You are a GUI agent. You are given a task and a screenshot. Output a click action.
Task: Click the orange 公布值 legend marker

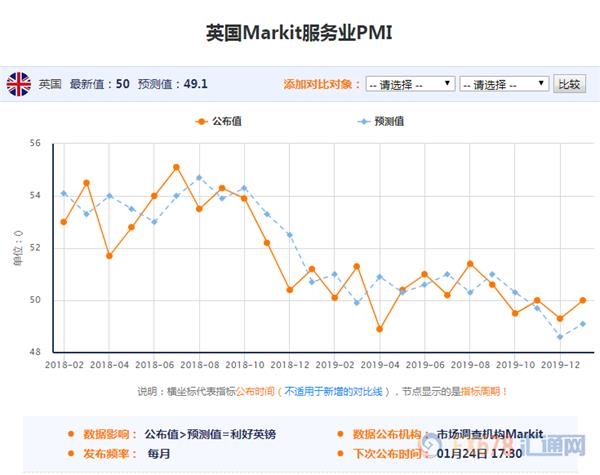[x=201, y=121]
